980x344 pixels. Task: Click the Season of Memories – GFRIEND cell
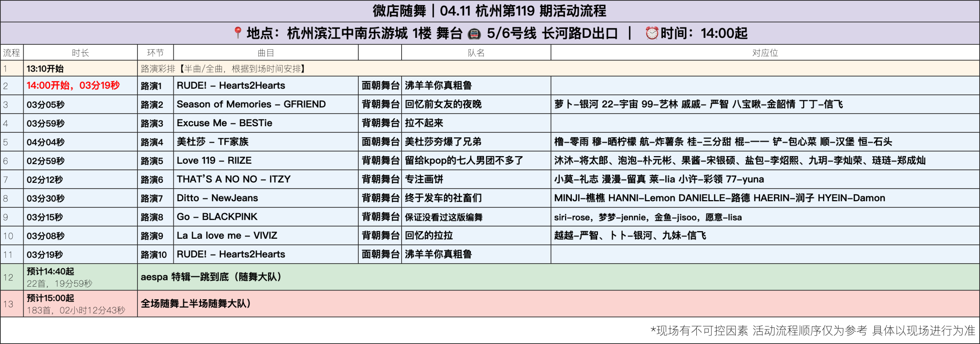point(251,104)
